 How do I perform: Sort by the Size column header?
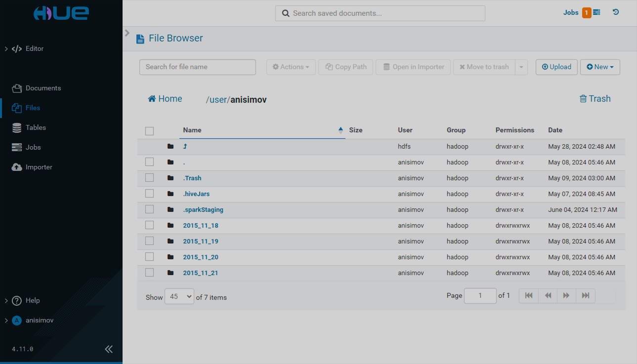pos(356,130)
